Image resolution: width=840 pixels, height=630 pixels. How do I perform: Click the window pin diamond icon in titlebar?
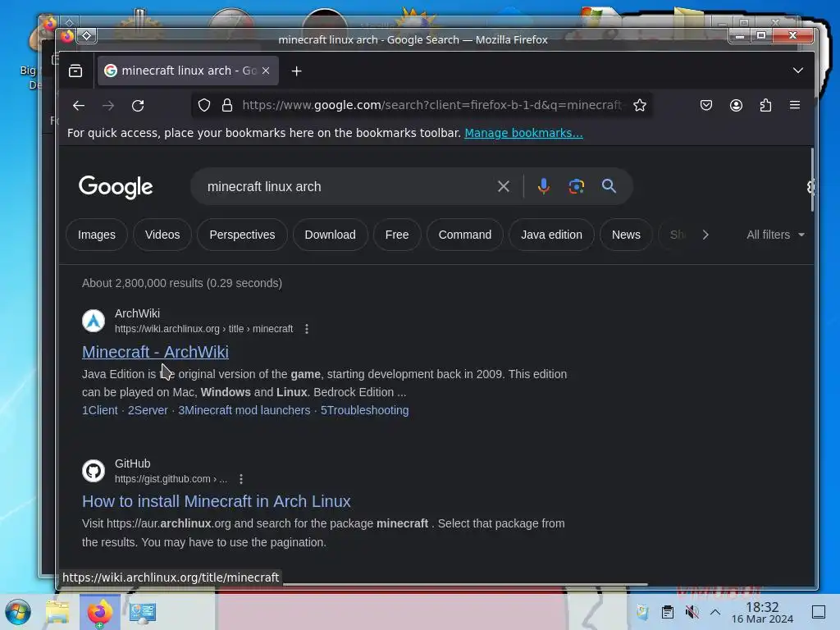[x=86, y=36]
